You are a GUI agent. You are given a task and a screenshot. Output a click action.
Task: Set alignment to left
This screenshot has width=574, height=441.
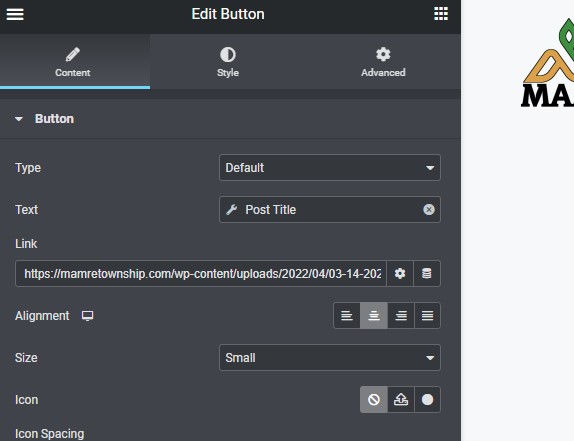point(347,315)
